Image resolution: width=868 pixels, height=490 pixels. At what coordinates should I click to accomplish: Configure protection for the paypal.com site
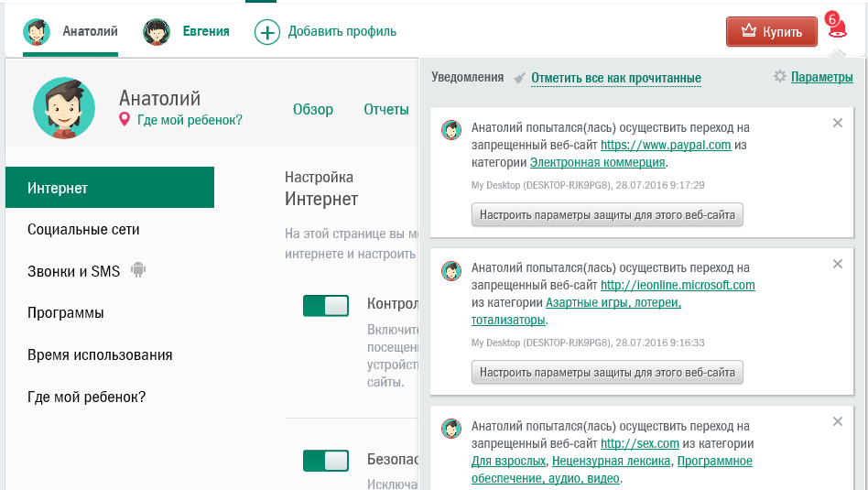607,215
